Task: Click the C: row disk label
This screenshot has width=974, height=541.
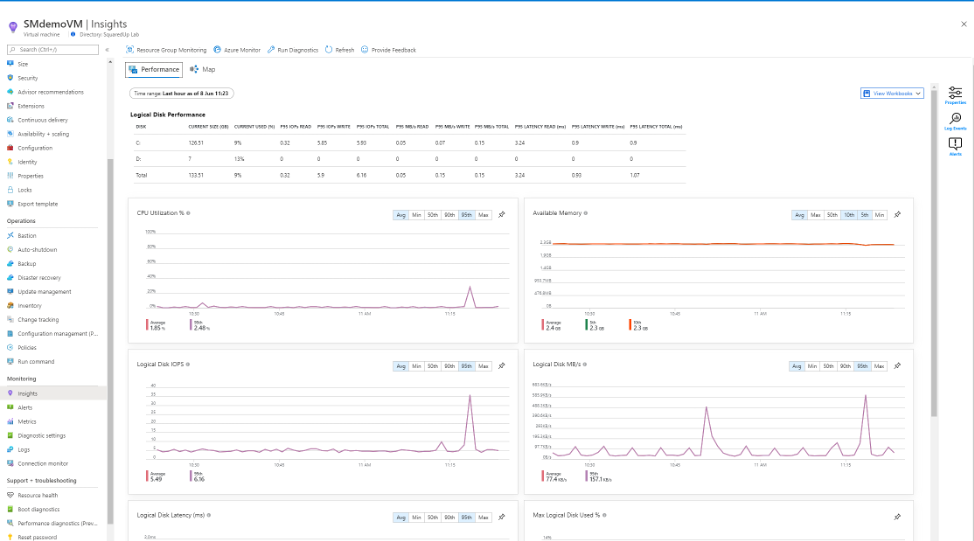Action: click(x=139, y=143)
